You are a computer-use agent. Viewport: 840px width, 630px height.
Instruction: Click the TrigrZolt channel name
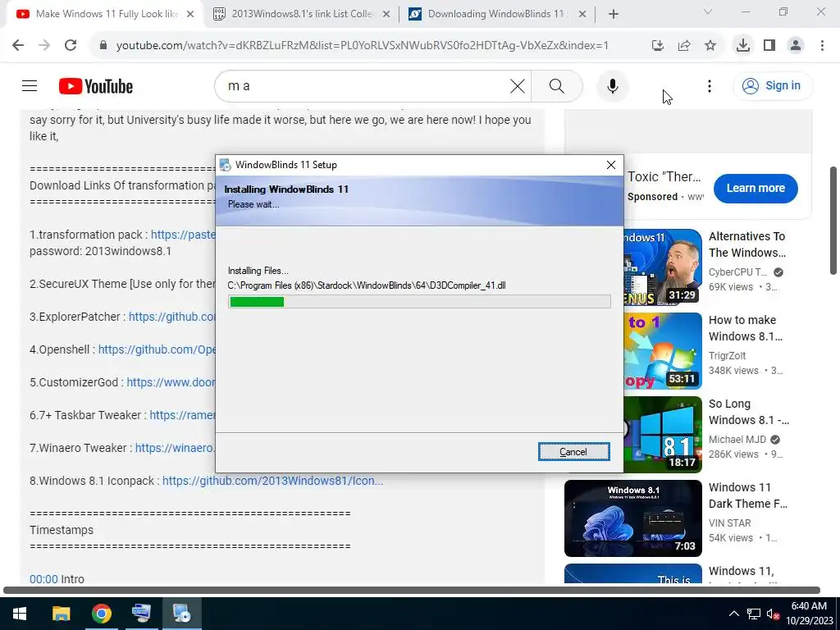tap(727, 356)
